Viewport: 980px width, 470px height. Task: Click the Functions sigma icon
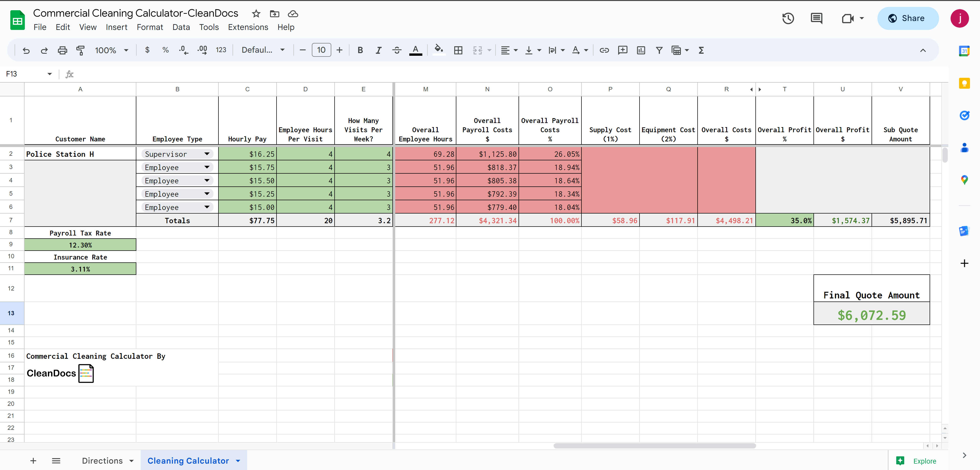[x=701, y=50]
